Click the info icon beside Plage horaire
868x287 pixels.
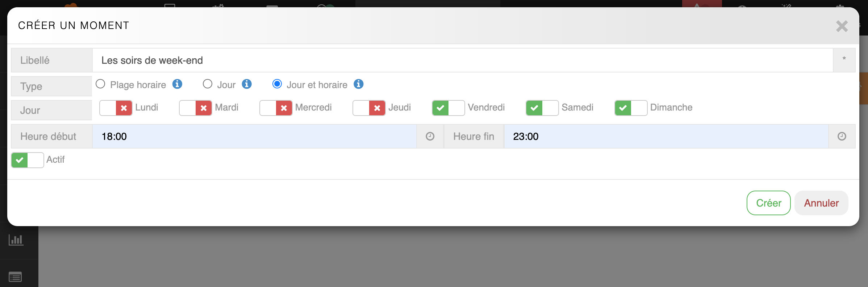tap(177, 84)
